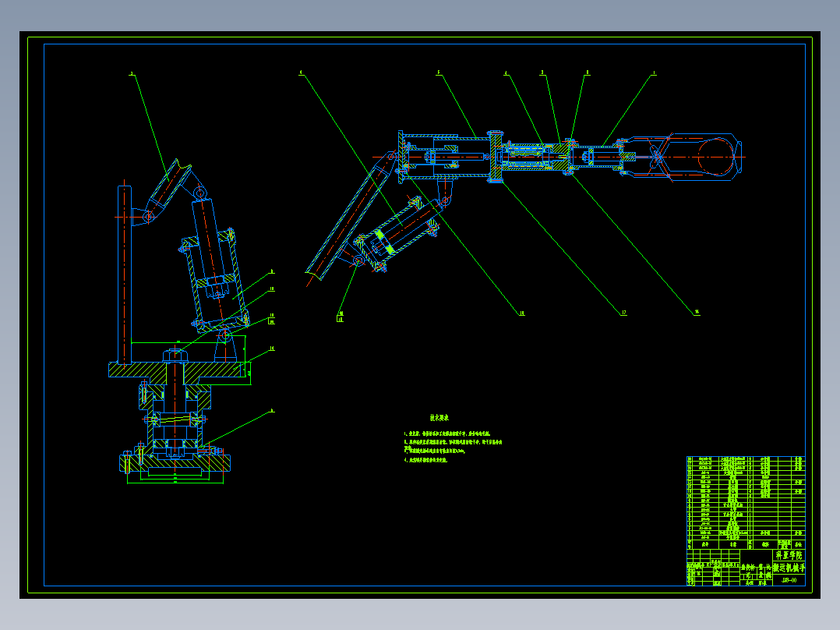The height and width of the screenshot is (630, 840).
Task: Pick the tall vertical column on left
Action: [125, 274]
